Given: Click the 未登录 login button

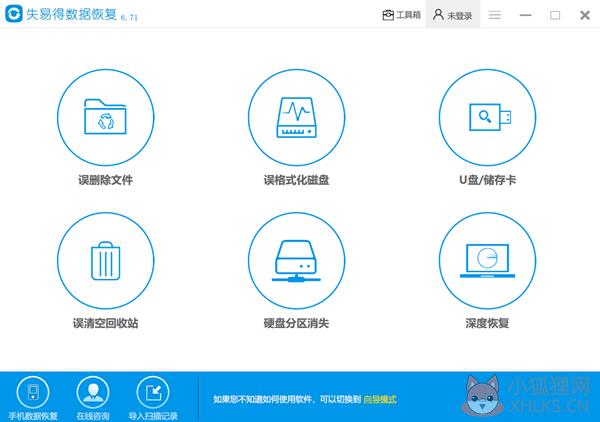Looking at the screenshot, I should (452, 15).
